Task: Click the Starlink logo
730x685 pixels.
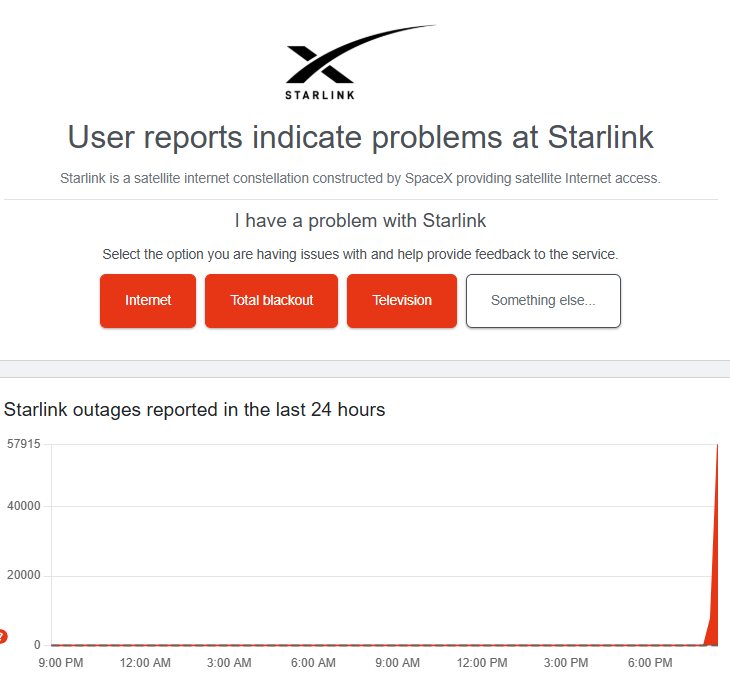Action: [x=361, y=62]
